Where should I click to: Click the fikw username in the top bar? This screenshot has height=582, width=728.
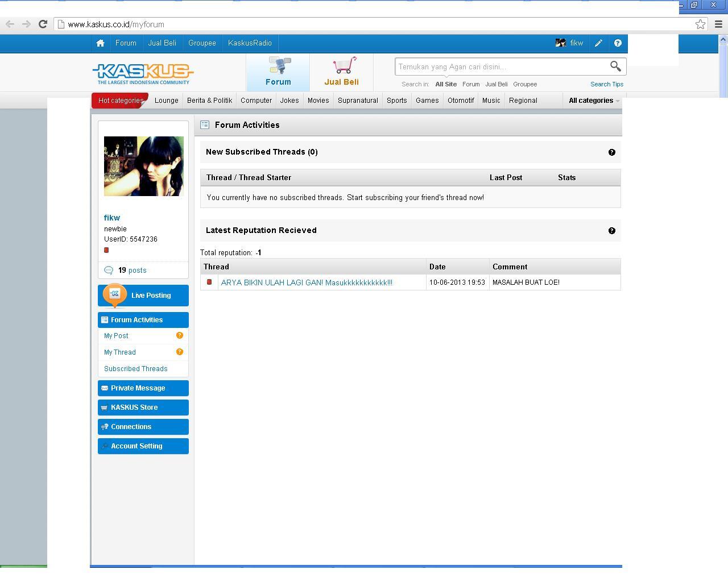coord(576,43)
